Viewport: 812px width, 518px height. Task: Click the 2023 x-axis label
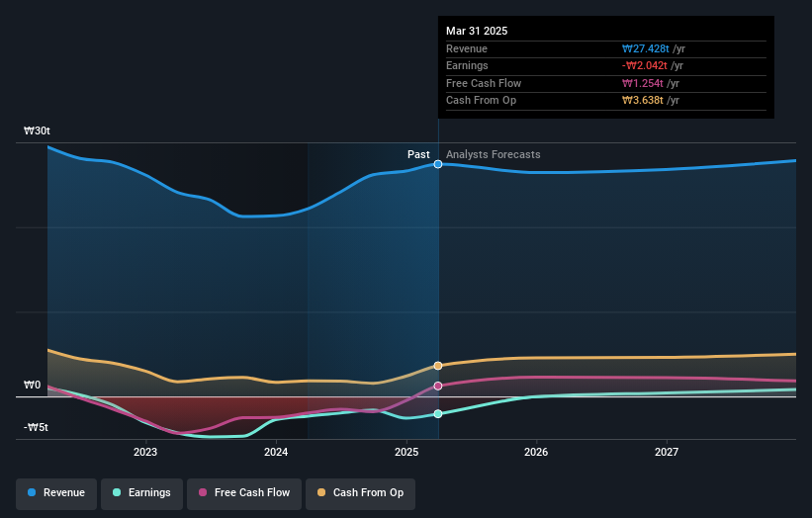click(145, 453)
